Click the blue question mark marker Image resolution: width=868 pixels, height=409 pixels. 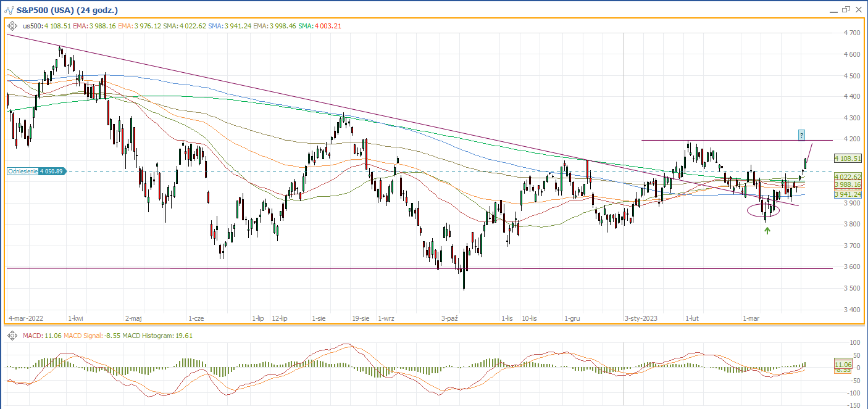click(x=801, y=134)
